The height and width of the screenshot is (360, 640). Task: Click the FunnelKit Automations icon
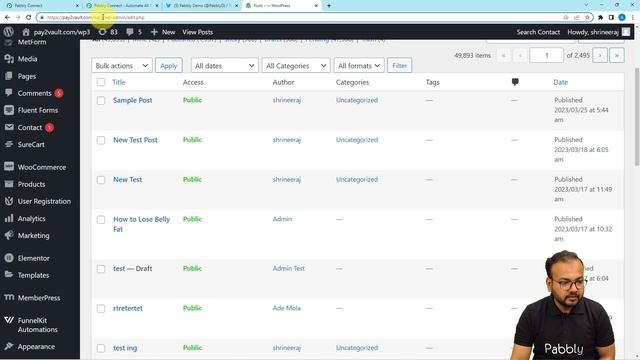9,320
